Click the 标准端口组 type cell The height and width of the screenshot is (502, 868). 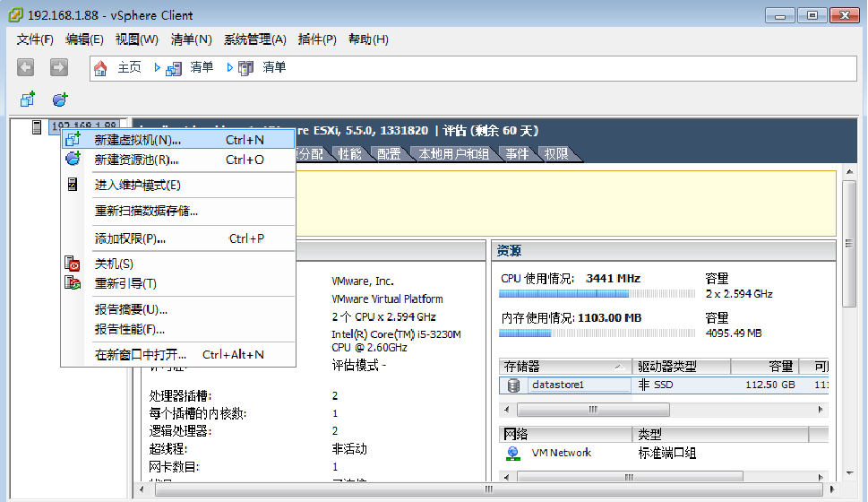pyautogui.click(x=666, y=454)
